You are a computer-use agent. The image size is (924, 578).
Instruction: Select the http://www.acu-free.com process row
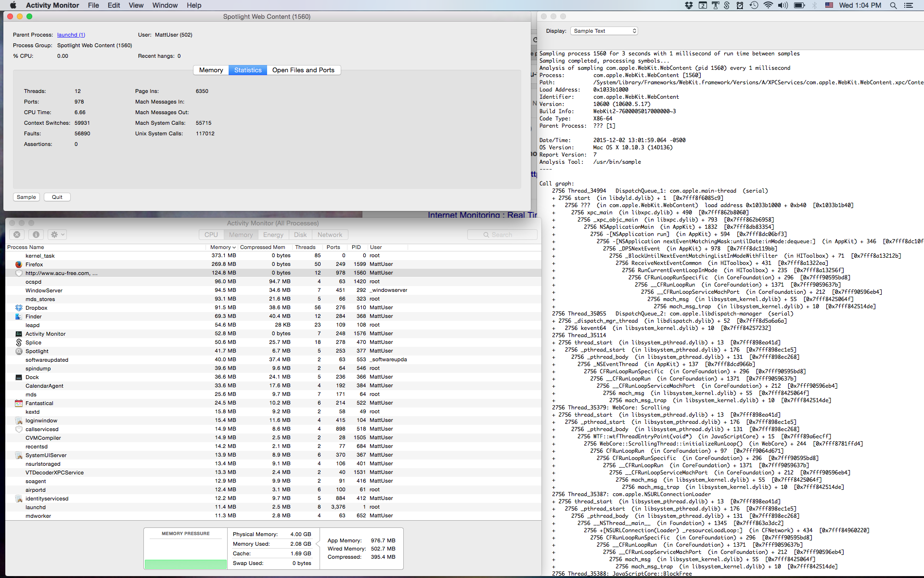click(273, 273)
